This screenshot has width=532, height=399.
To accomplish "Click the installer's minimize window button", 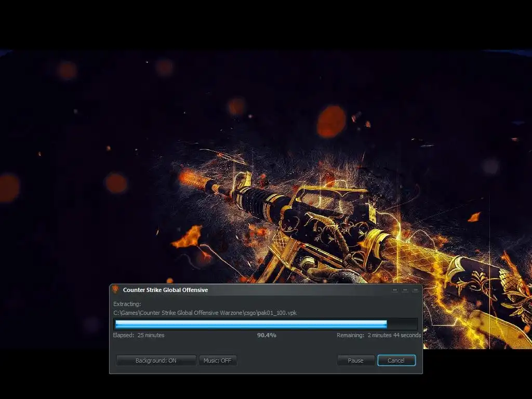I will (395, 290).
